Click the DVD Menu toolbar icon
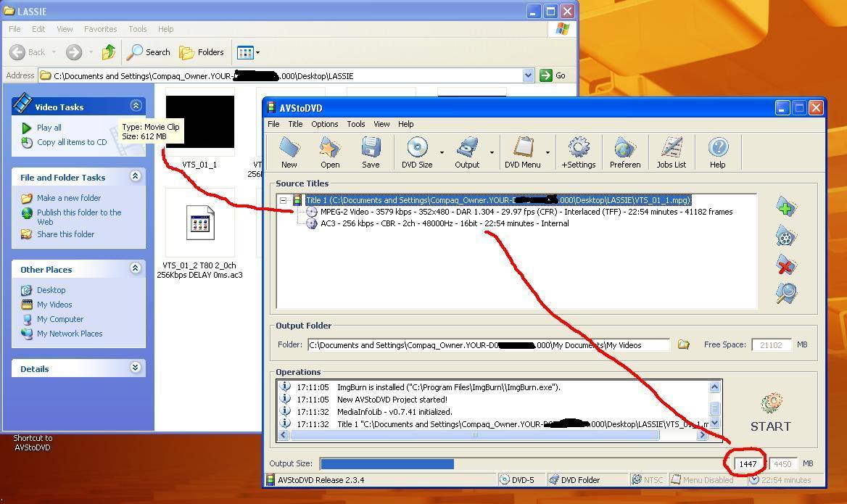This screenshot has height=504, width=847. 522,152
